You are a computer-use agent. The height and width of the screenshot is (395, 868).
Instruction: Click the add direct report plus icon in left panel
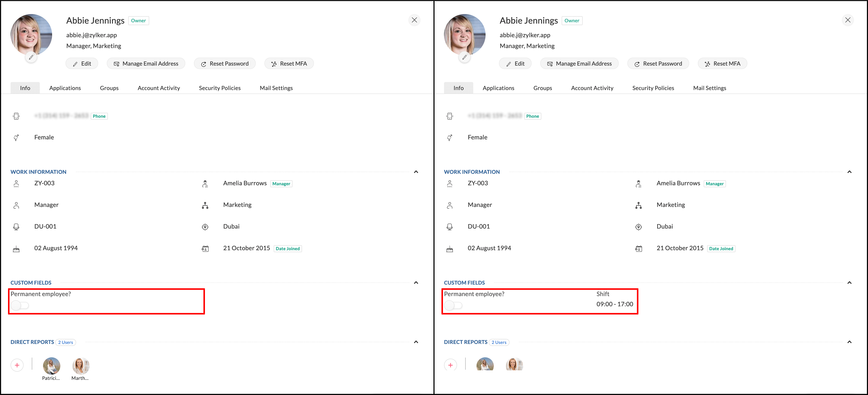tap(17, 365)
